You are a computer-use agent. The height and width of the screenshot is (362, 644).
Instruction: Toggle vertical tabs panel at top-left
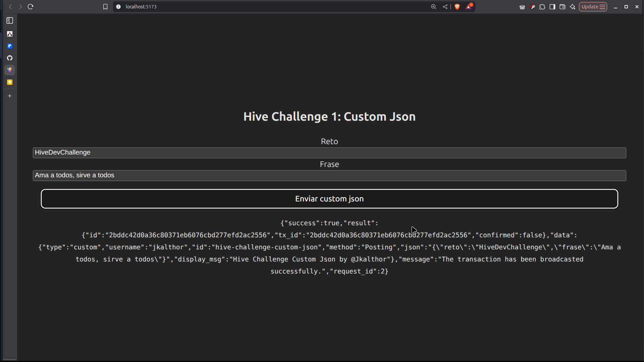coord(10,21)
